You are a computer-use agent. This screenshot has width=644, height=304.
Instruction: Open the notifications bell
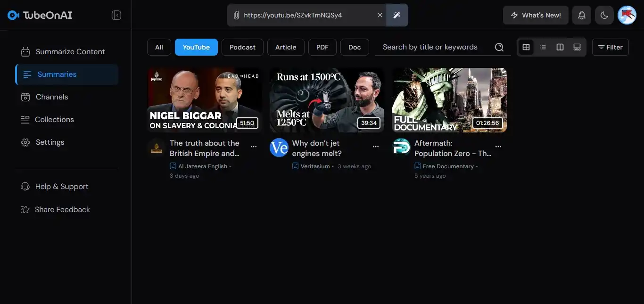(x=582, y=15)
